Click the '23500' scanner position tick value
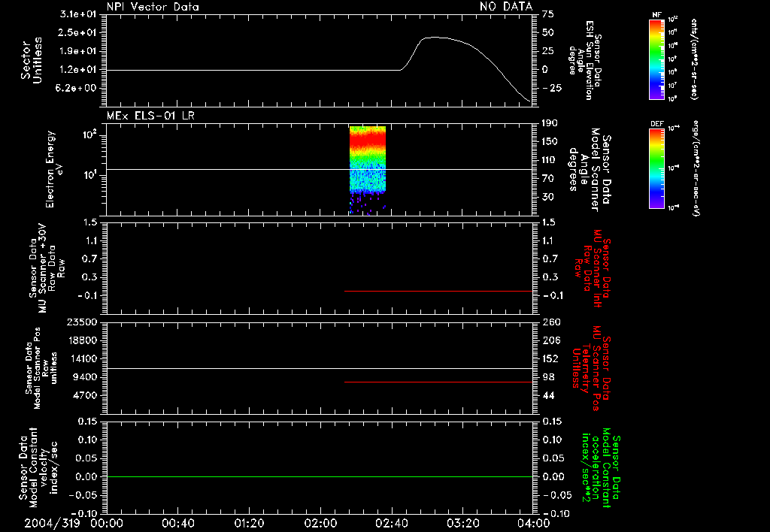The width and height of the screenshot is (770, 532). coord(82,322)
